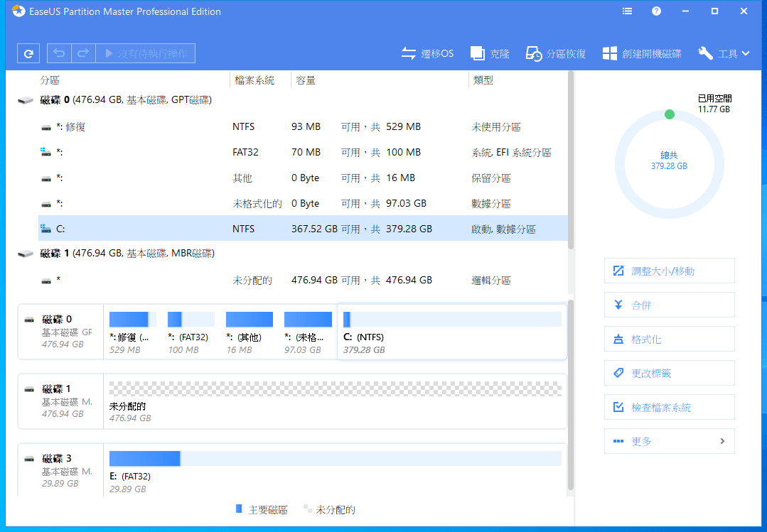Click the undo arrow icon
Image resolution: width=767 pixels, height=532 pixels.
point(59,53)
